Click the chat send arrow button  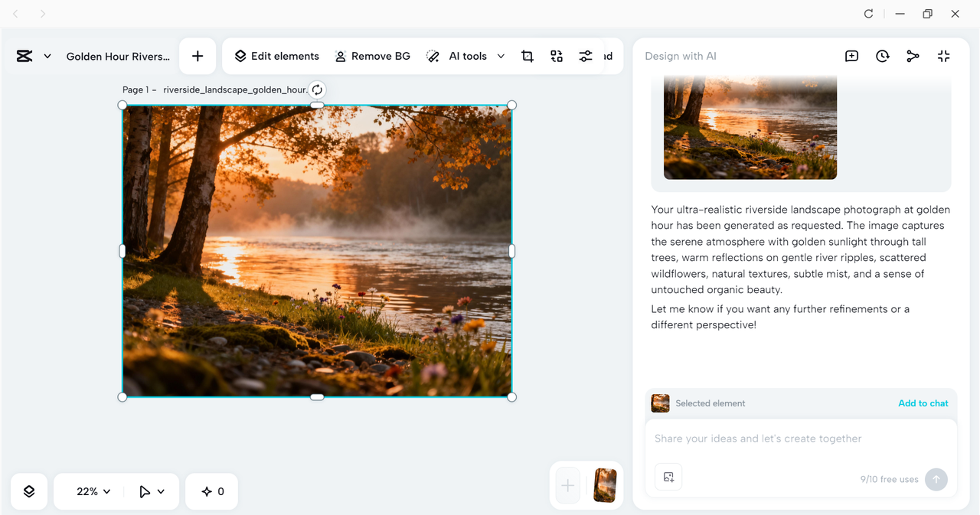pyautogui.click(x=936, y=479)
